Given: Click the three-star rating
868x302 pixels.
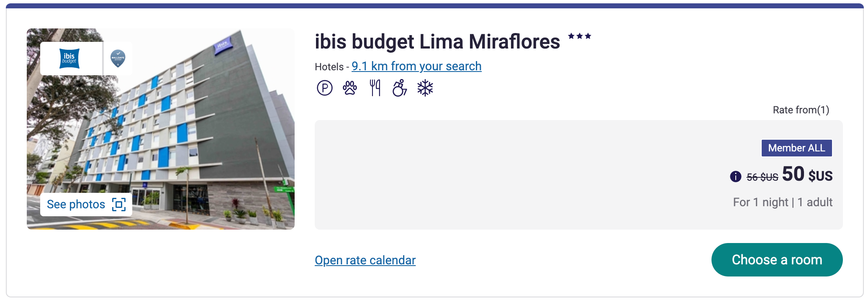Looking at the screenshot, I should click(x=580, y=36).
